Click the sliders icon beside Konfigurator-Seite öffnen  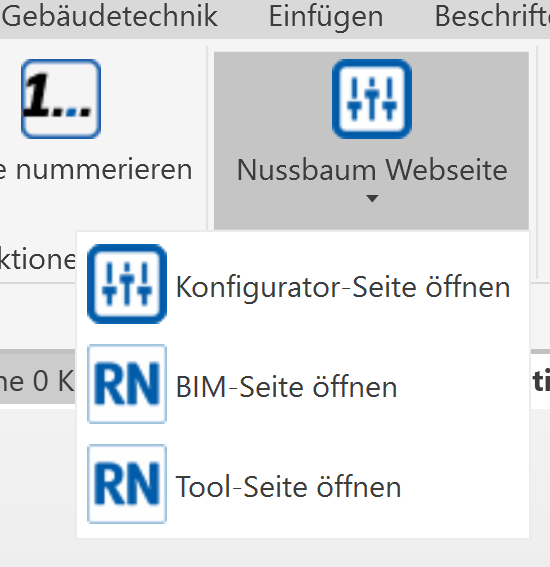click(x=127, y=284)
